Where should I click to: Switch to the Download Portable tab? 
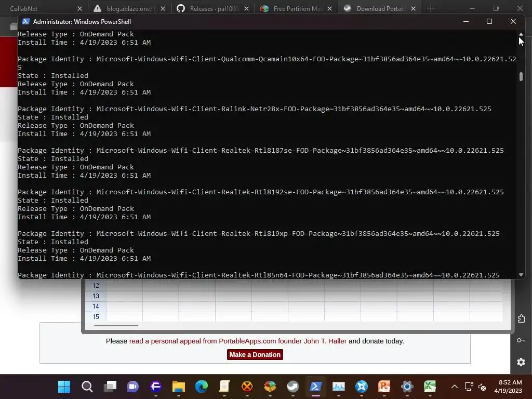[x=381, y=8]
